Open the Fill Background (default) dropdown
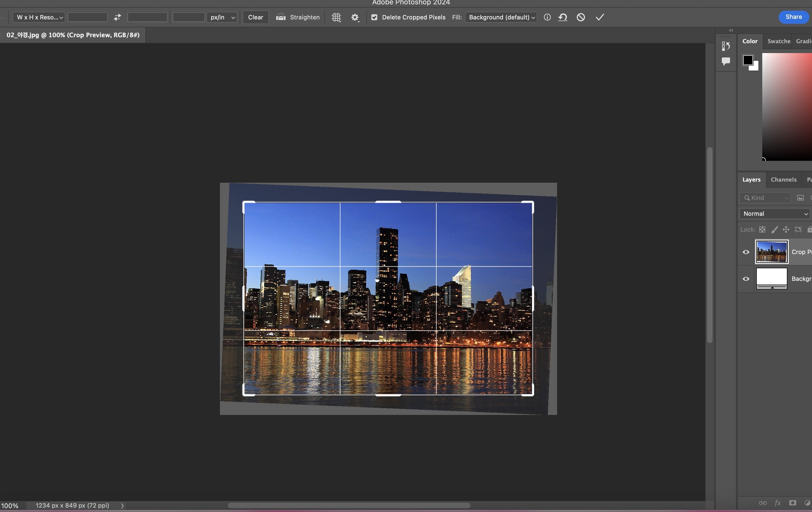 point(501,17)
